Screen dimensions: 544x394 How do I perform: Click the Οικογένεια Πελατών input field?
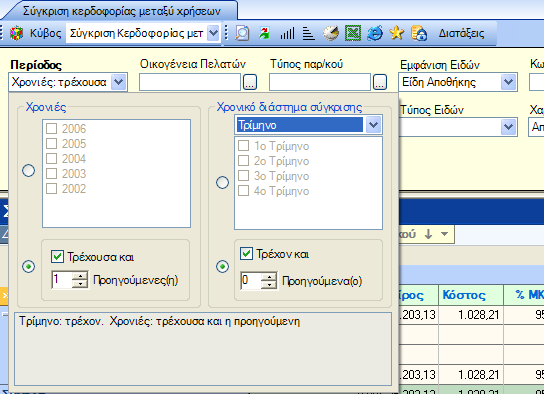point(189,82)
